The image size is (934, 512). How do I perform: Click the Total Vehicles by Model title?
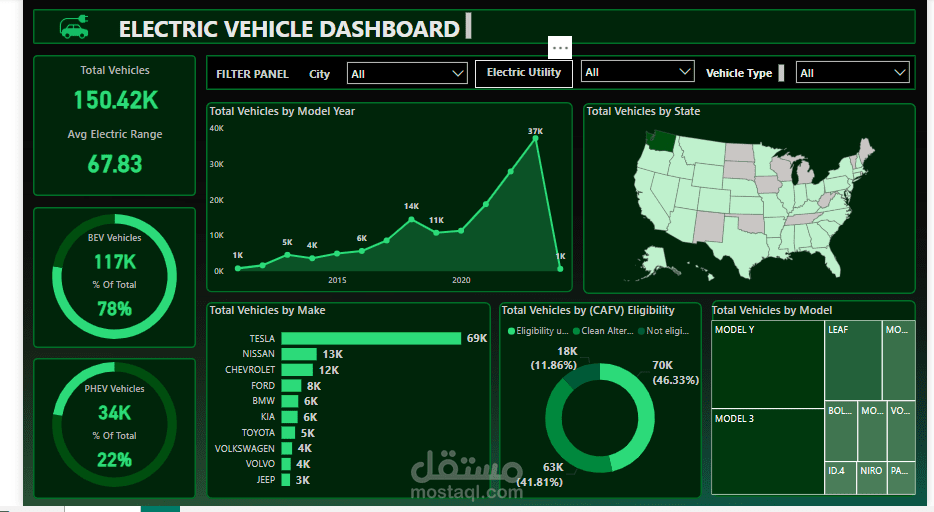[771, 310]
